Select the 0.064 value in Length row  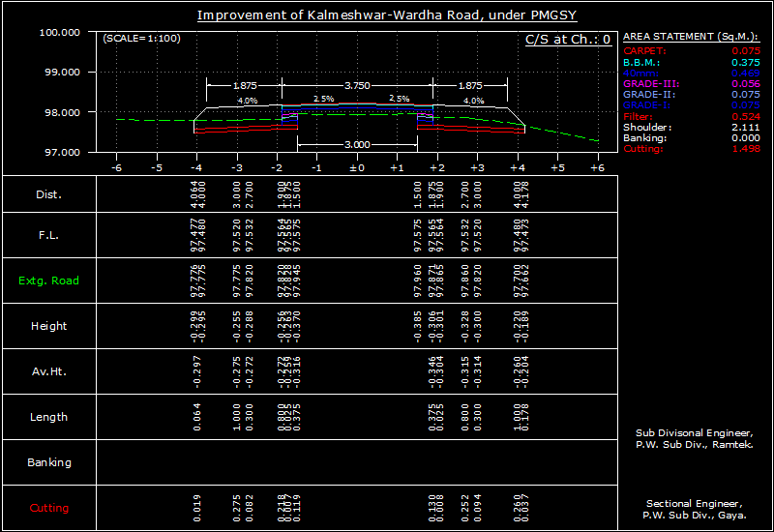coord(197,417)
